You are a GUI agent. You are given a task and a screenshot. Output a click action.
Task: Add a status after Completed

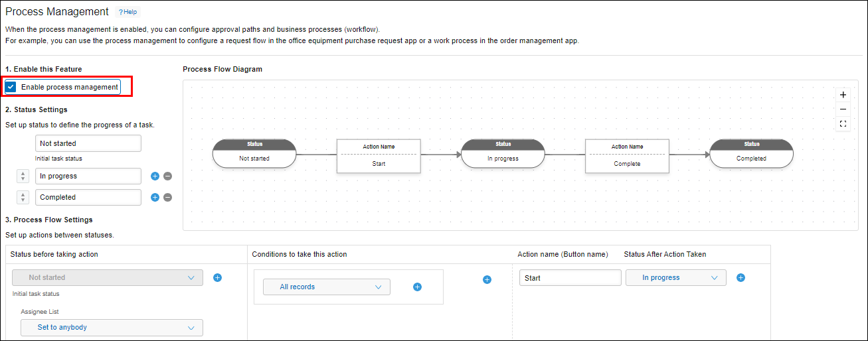click(155, 197)
